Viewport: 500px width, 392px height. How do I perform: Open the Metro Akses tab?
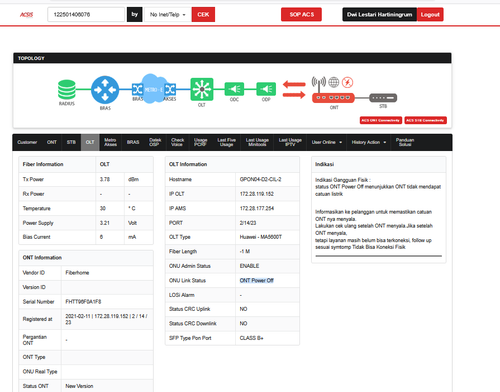pos(110,142)
